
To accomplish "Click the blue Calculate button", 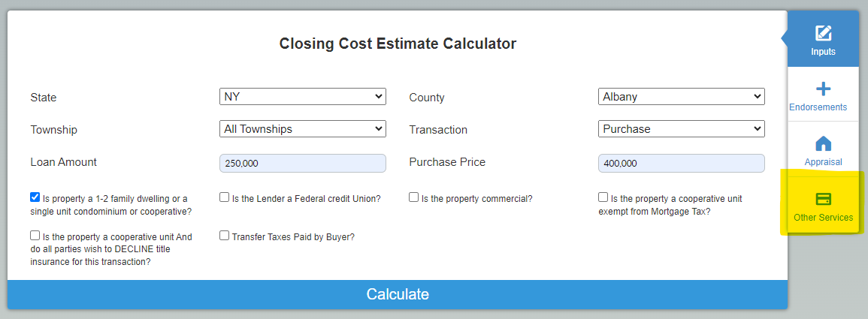I will pos(398,294).
